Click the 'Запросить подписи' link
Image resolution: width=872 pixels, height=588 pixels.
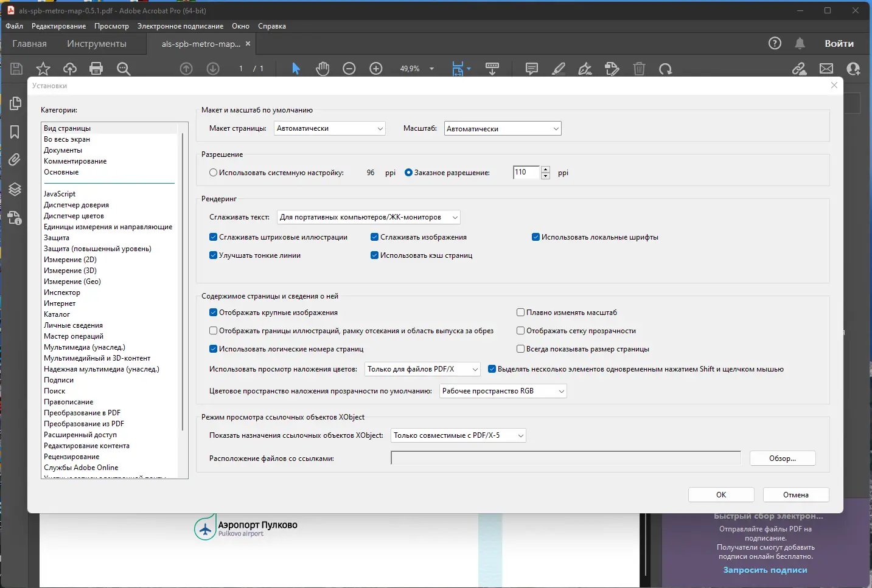[x=766, y=570]
